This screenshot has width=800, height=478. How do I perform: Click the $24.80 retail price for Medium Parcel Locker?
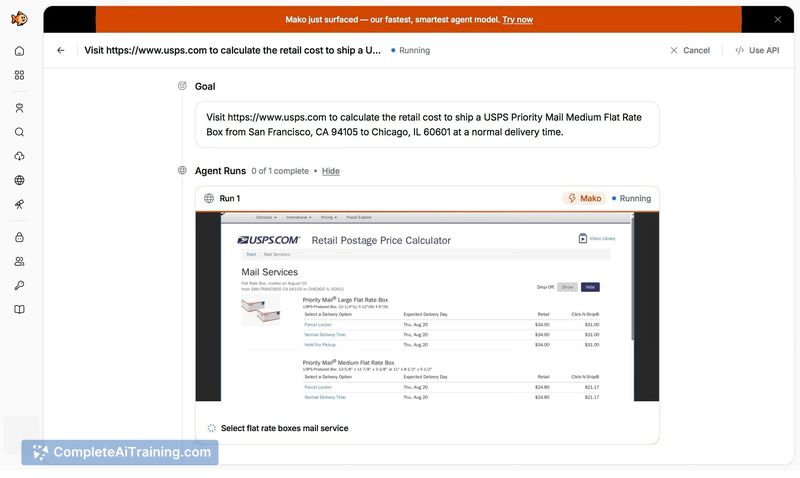tap(542, 387)
